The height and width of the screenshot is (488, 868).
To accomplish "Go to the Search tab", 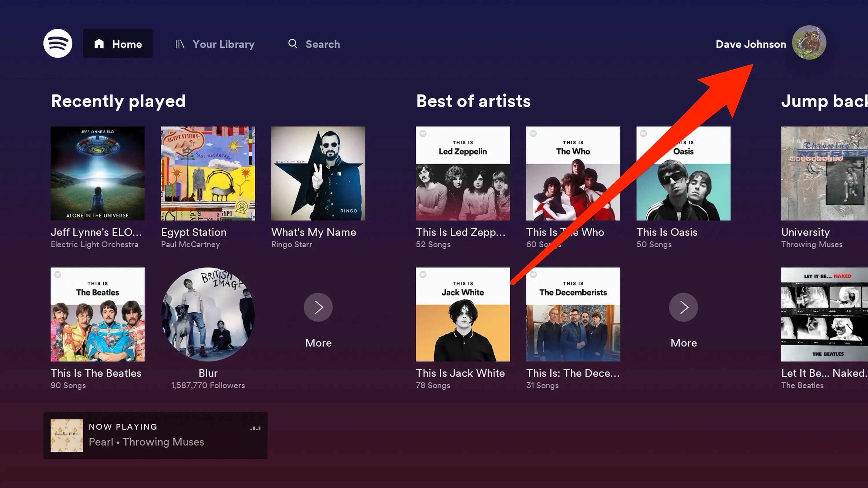I will [322, 44].
